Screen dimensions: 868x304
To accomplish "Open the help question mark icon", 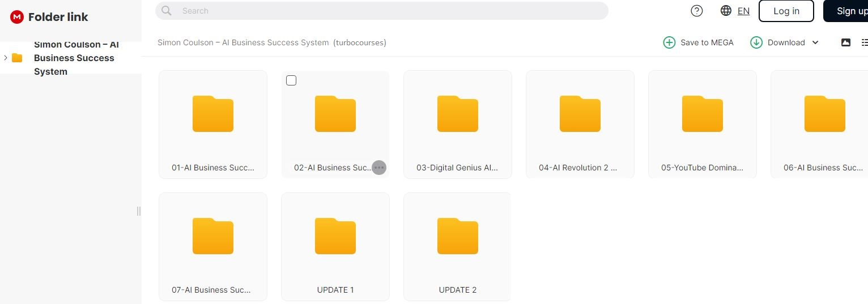I will point(697,11).
